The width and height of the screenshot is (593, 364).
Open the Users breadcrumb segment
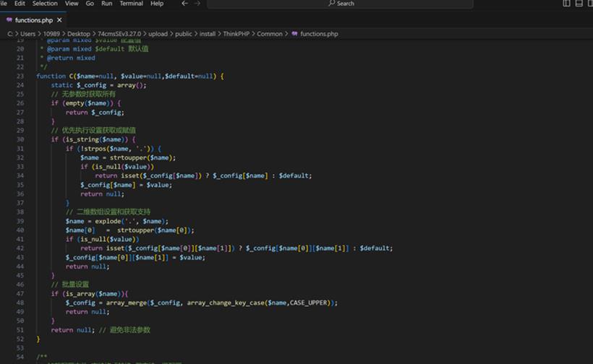(27, 34)
